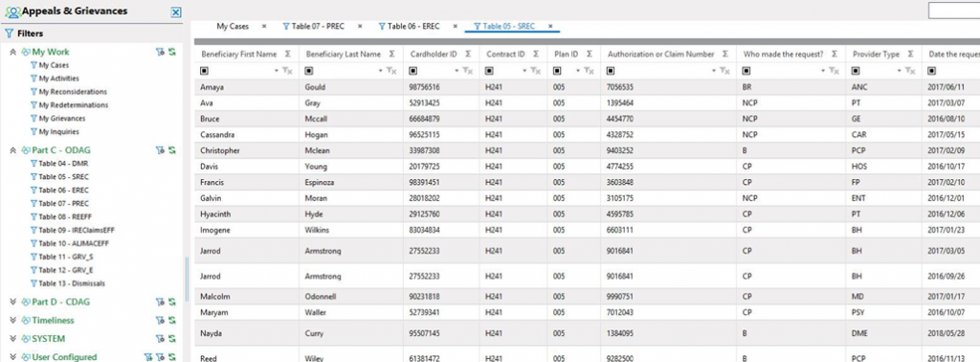Image resolution: width=980 pixels, height=362 pixels.
Task: Click the Beneficiary Last Name filter text field
Action: point(345,71)
